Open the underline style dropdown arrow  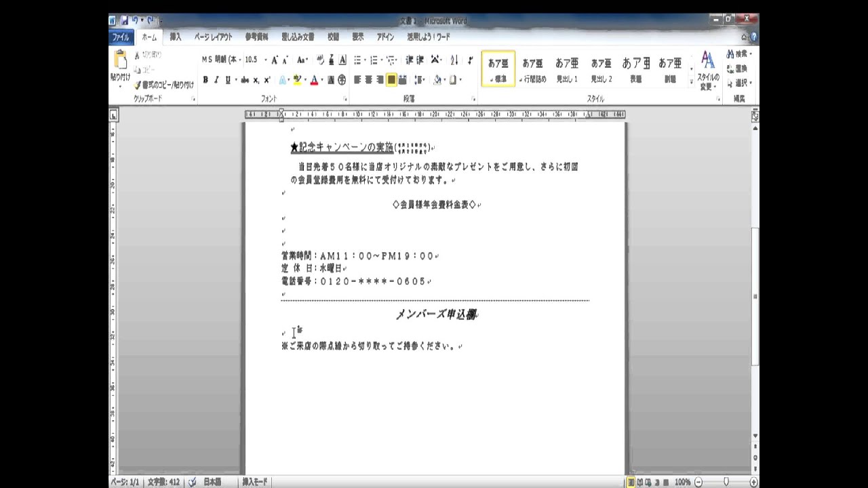236,80
